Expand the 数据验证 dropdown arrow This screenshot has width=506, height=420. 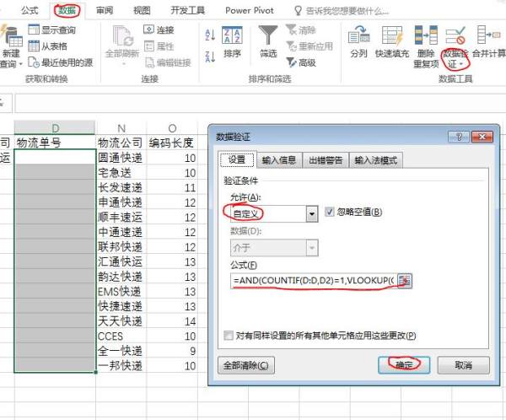click(461, 64)
